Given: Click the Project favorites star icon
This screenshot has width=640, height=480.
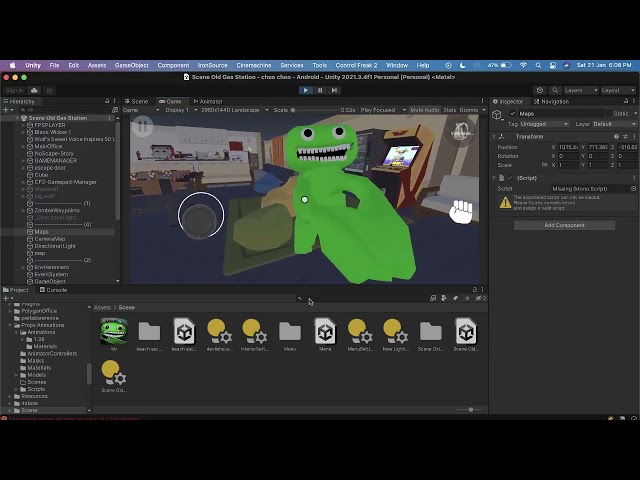Looking at the screenshot, I should point(467,298).
